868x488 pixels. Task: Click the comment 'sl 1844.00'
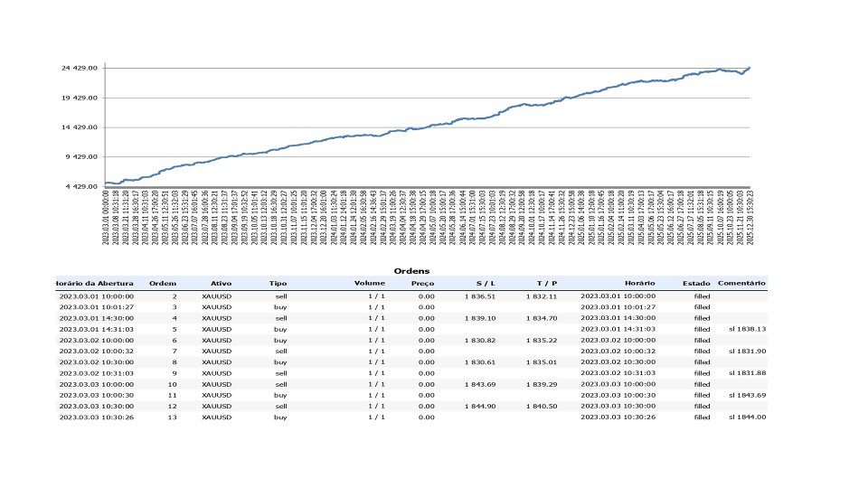point(748,418)
